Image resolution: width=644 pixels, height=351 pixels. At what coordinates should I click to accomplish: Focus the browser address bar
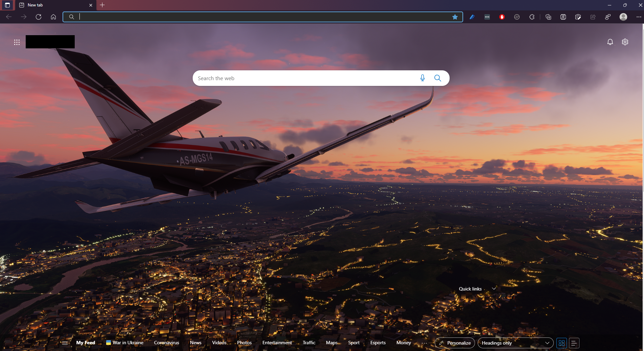click(263, 17)
